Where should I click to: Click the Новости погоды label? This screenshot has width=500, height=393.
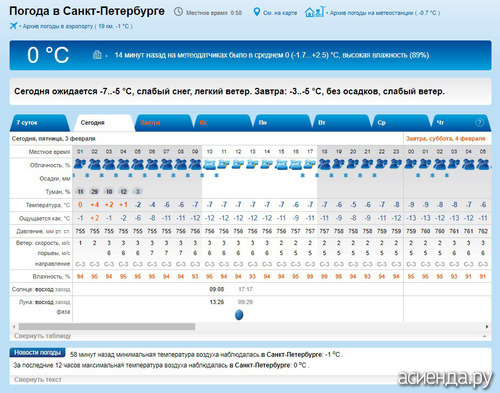pyautogui.click(x=37, y=352)
